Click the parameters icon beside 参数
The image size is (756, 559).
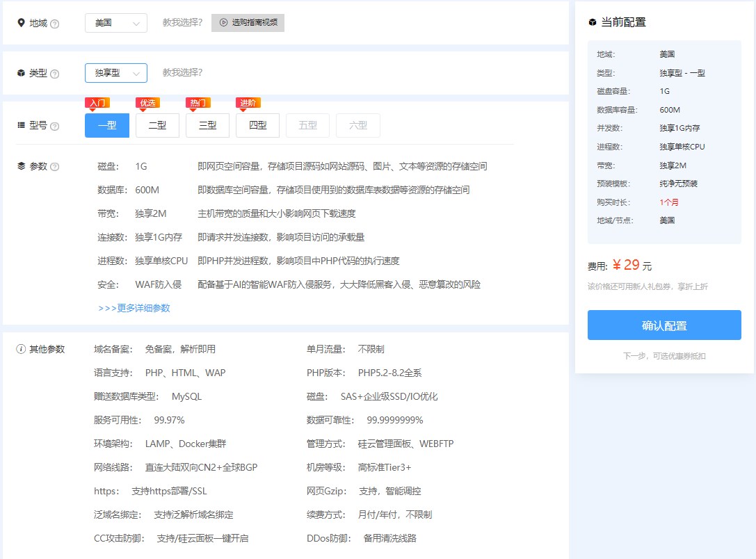point(21,166)
